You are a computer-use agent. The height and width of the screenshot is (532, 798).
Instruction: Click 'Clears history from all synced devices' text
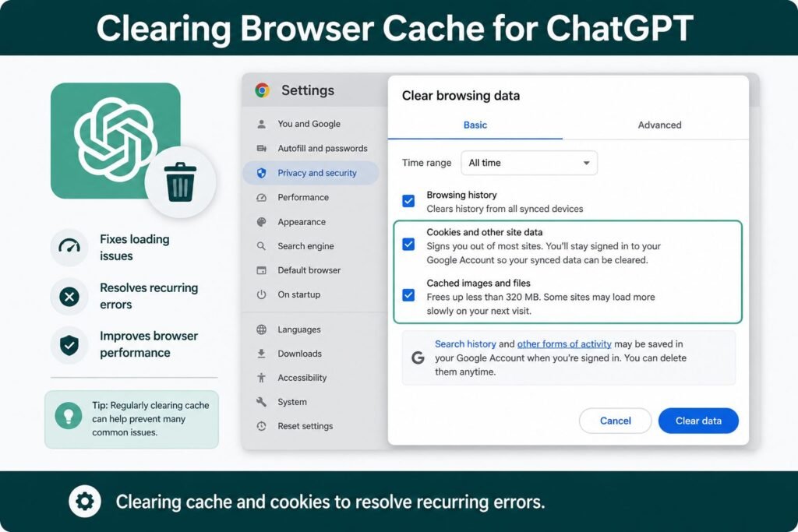tap(504, 209)
